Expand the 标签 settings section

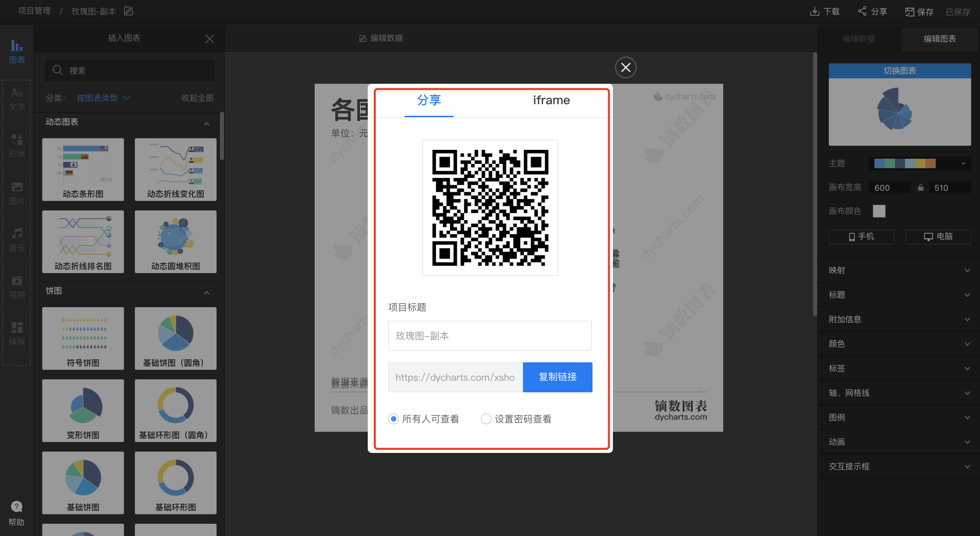pyautogui.click(x=899, y=368)
